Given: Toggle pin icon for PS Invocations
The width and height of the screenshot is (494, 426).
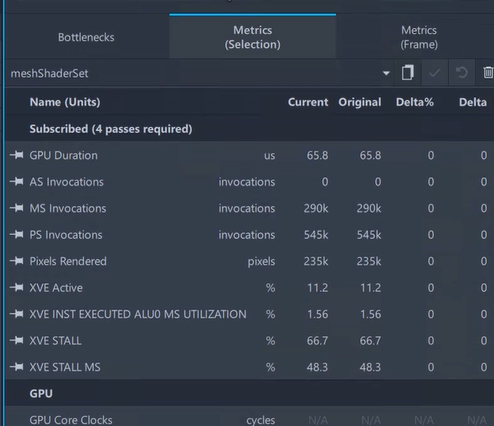Looking at the screenshot, I should [17, 235].
